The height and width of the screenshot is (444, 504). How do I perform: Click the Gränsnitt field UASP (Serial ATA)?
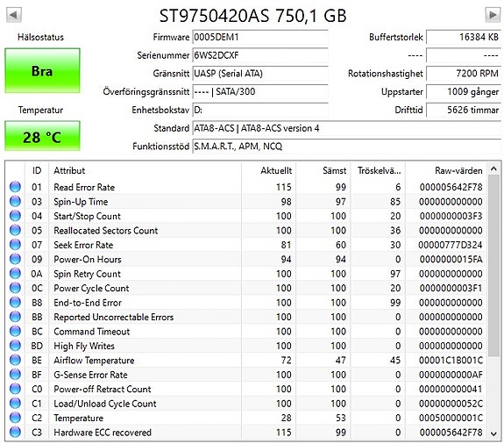click(x=260, y=74)
